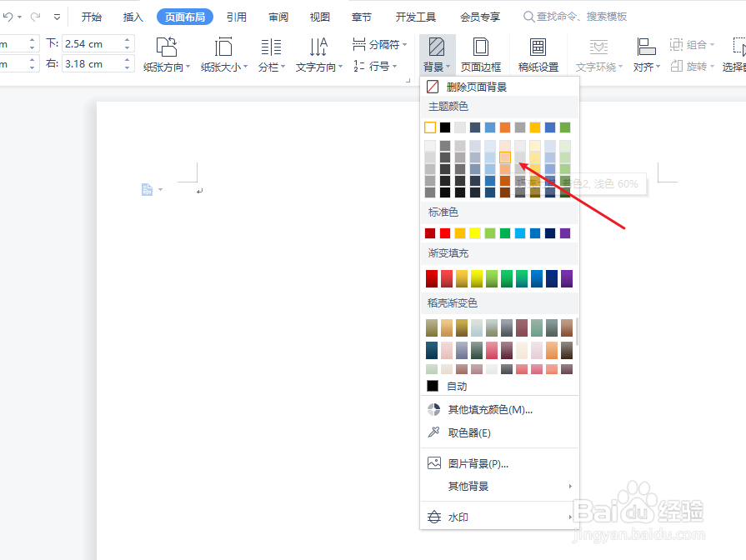Open the 分栏 columns dropdown
746x560 pixels.
[272, 55]
